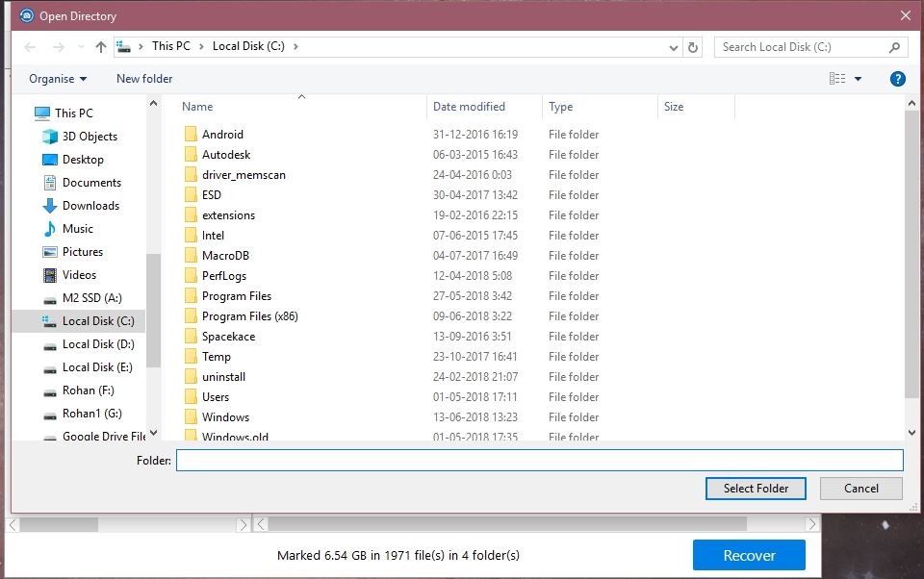Select the 3D Objects icon in sidebar
This screenshot has height=579, width=924.
click(50, 137)
